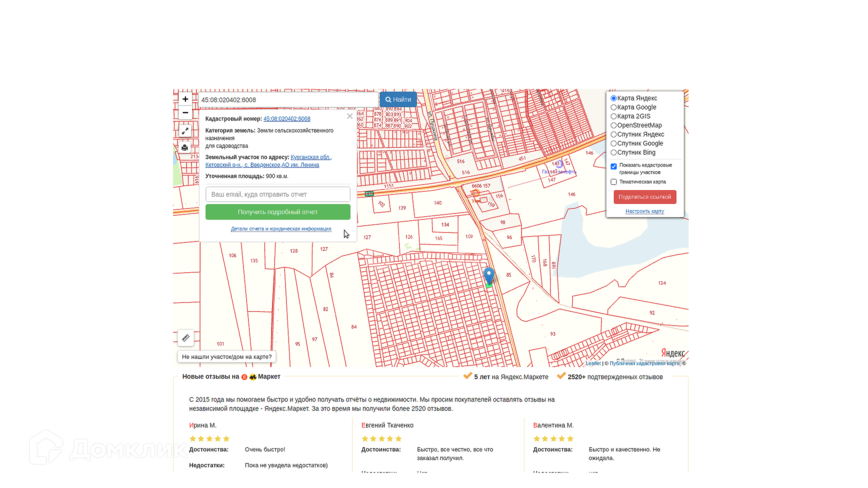Switch to Спутник Яндекс layer
The width and height of the screenshot is (868, 488).
[x=613, y=135]
